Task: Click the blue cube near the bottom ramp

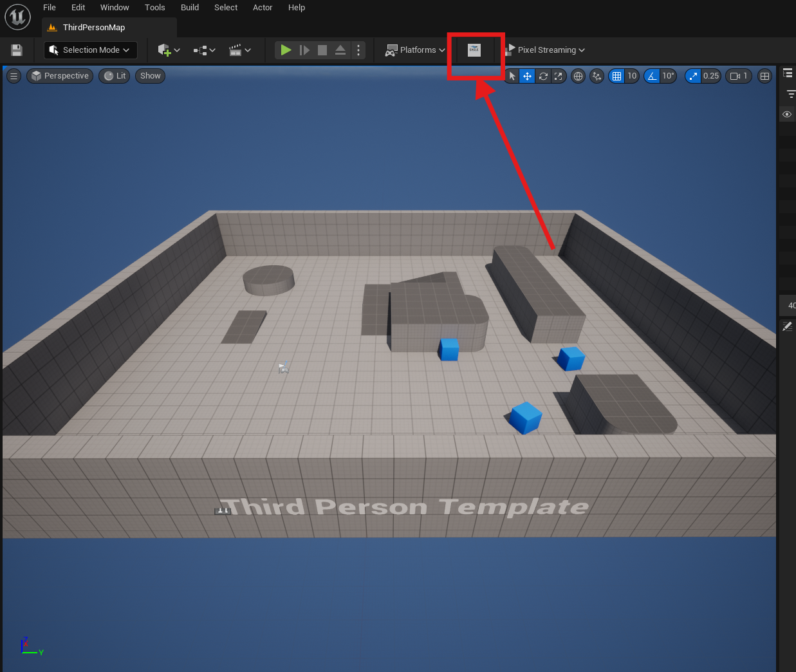Action: point(526,417)
